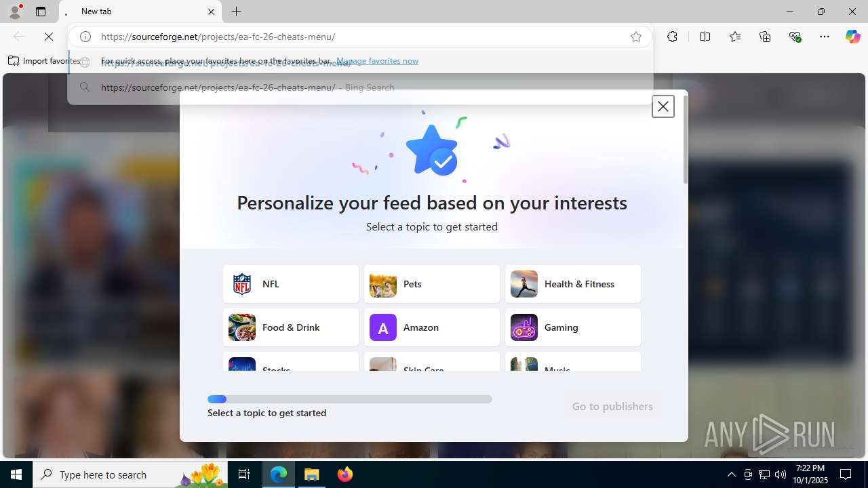Viewport: 868px width, 488px height.
Task: Open the network tray icon
Action: pos(764,474)
